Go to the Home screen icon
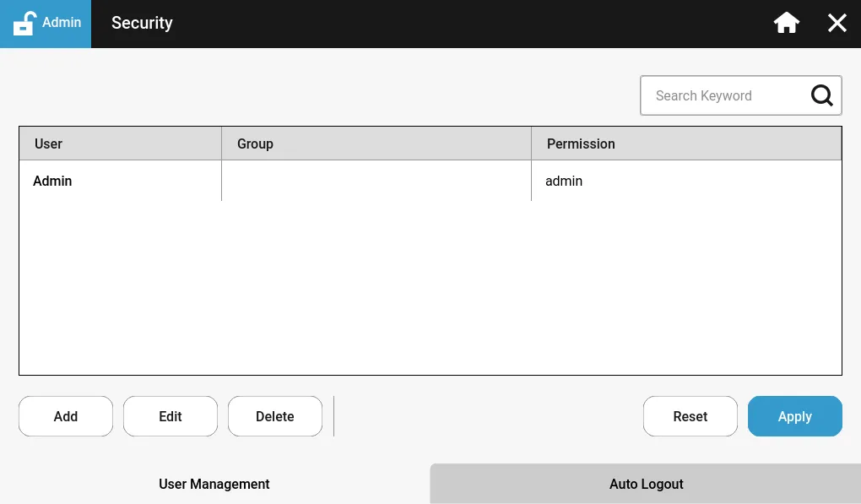The image size is (861, 504). click(x=786, y=23)
